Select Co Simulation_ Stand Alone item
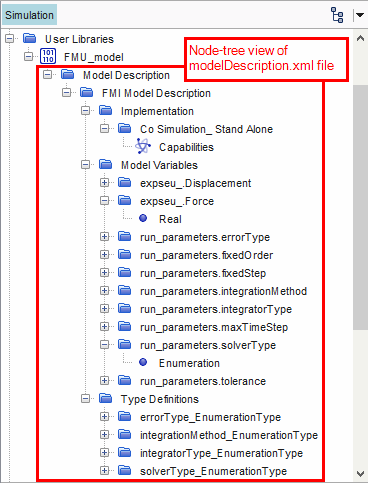The image size is (368, 483). 206,129
